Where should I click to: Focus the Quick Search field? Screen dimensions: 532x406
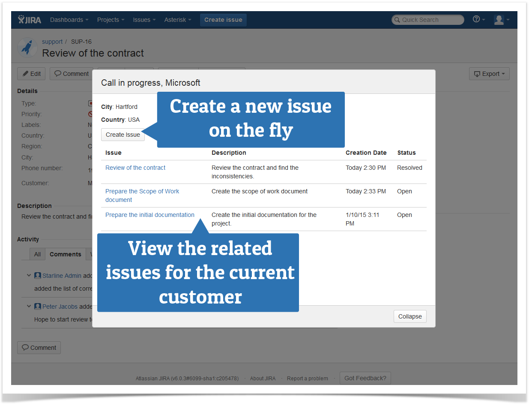[x=428, y=20]
